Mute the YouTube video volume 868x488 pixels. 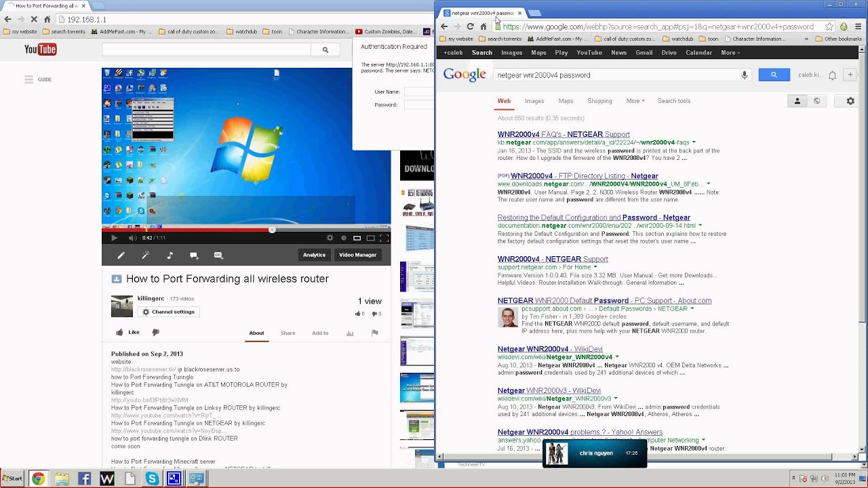(x=132, y=238)
